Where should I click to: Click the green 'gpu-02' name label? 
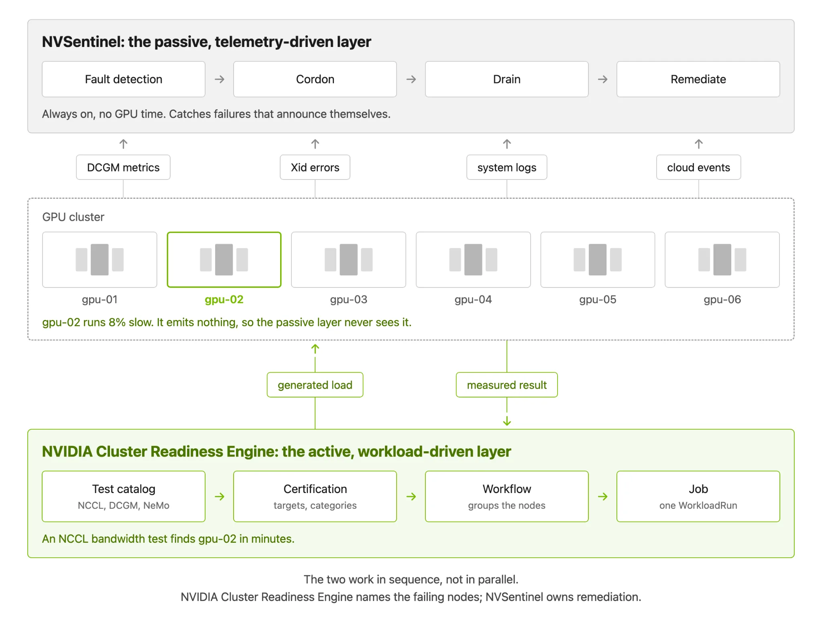[224, 300]
